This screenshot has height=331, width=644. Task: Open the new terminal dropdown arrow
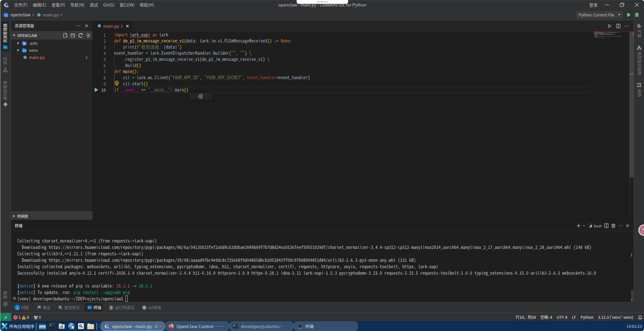584,226
